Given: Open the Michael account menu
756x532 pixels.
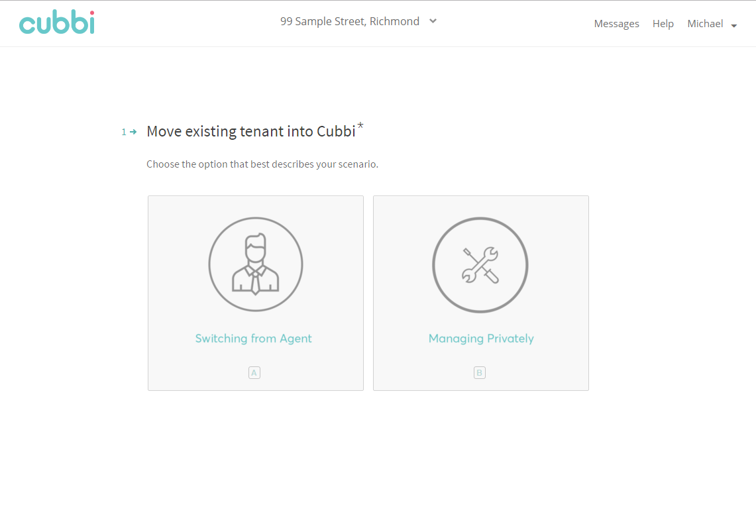Looking at the screenshot, I should pos(705,24).
